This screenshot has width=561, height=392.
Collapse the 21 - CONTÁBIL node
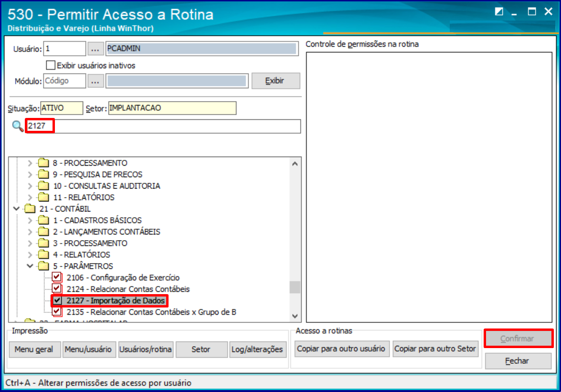[16, 209]
